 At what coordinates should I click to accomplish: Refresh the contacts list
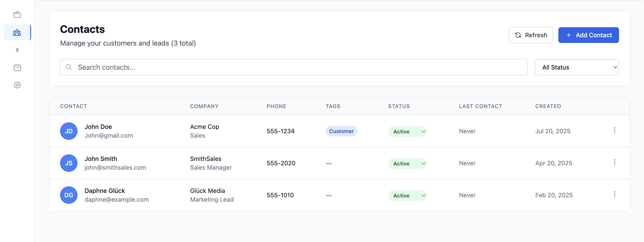(531, 35)
